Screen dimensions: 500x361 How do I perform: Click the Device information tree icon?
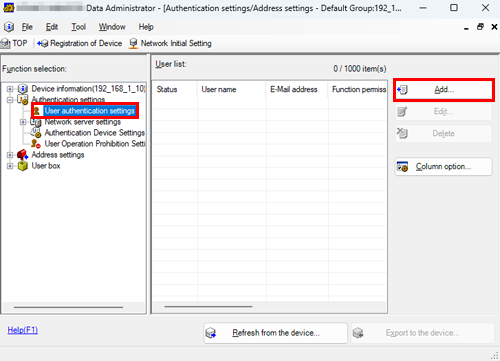23,89
